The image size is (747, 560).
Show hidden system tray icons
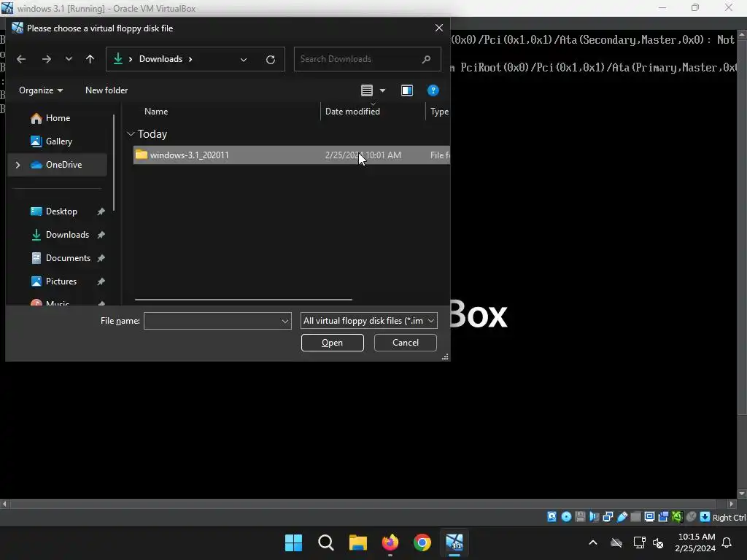[593, 542]
